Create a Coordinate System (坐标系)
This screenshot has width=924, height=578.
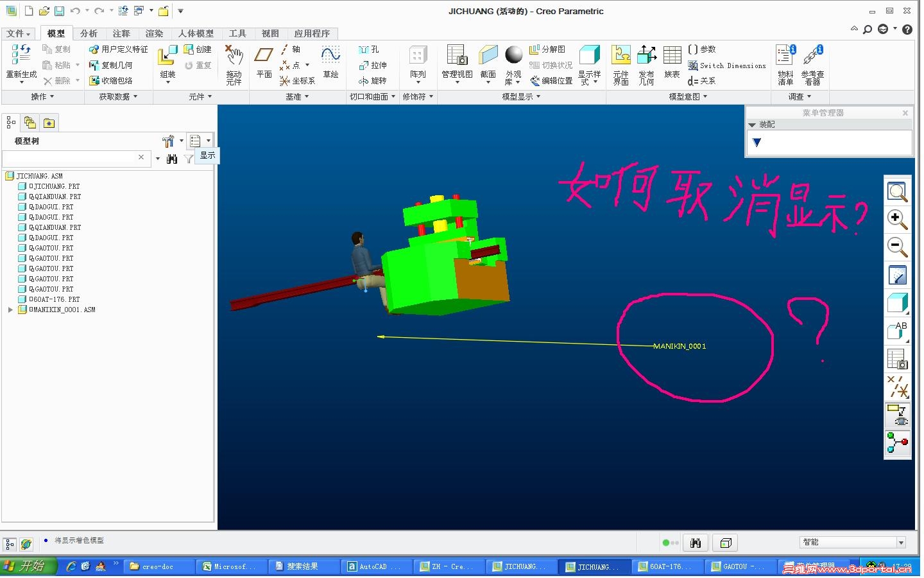click(297, 81)
